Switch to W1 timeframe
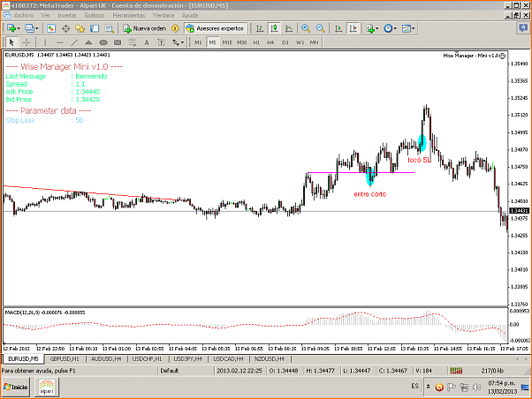This screenshot has height=399, width=532. coord(300,42)
